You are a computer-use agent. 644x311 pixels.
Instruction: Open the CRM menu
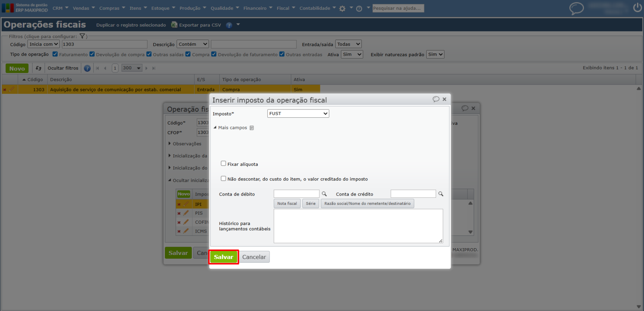coord(60,8)
